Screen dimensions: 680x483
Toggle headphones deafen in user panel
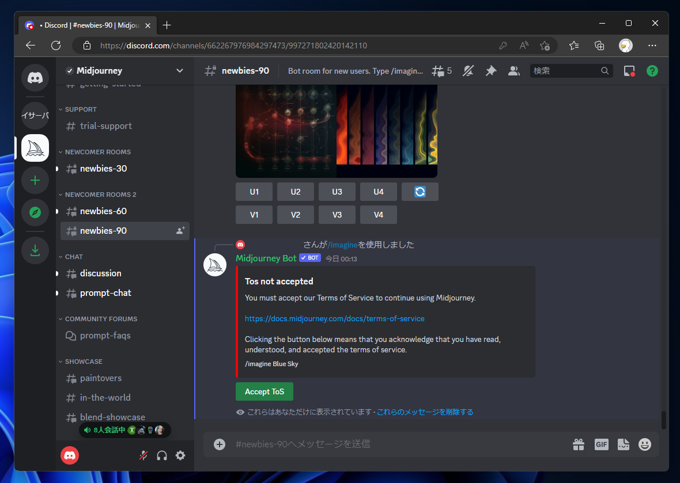pyautogui.click(x=162, y=455)
